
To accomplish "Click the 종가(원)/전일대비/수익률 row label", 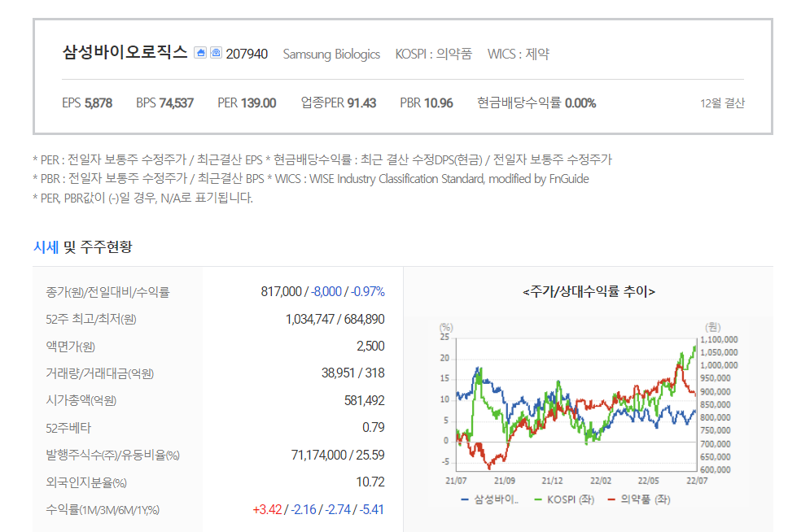I will (107, 292).
